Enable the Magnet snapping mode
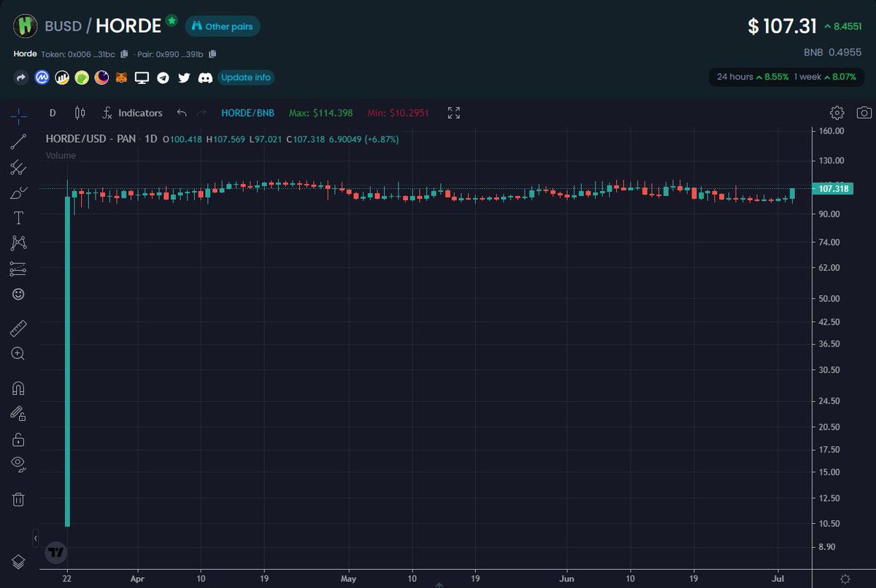This screenshot has height=588, width=876. [18, 387]
